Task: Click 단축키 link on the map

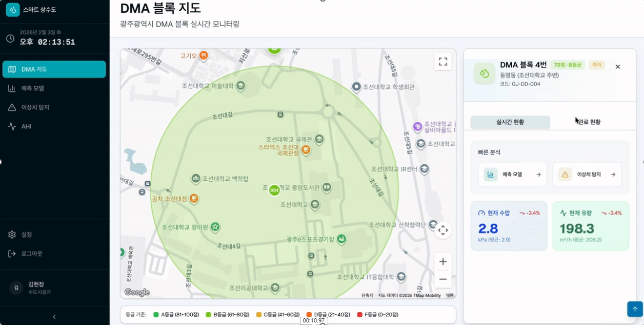Action: [367, 295]
